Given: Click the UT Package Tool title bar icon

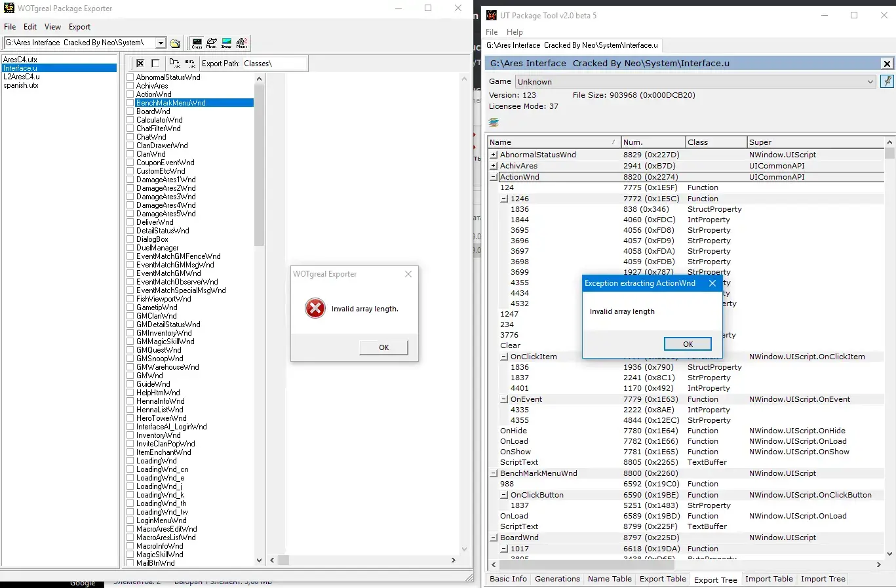Looking at the screenshot, I should click(x=492, y=15).
